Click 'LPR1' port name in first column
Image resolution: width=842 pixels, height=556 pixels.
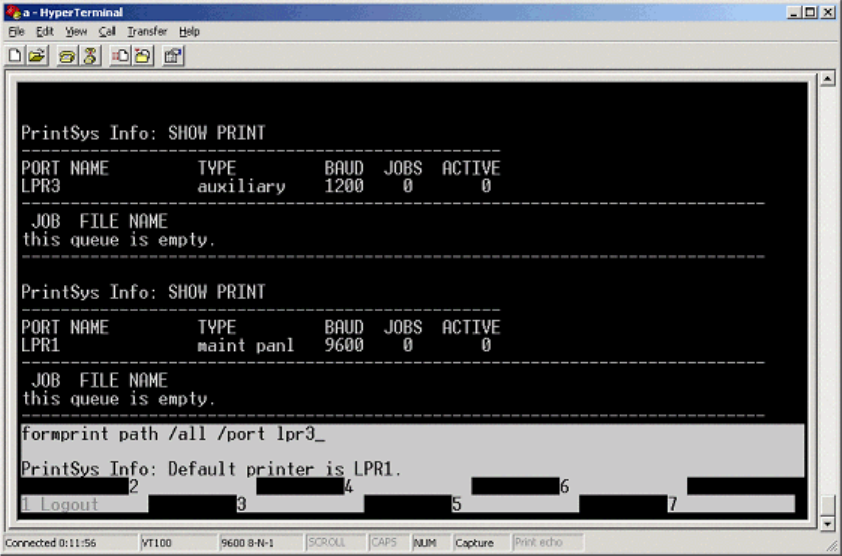pos(41,345)
